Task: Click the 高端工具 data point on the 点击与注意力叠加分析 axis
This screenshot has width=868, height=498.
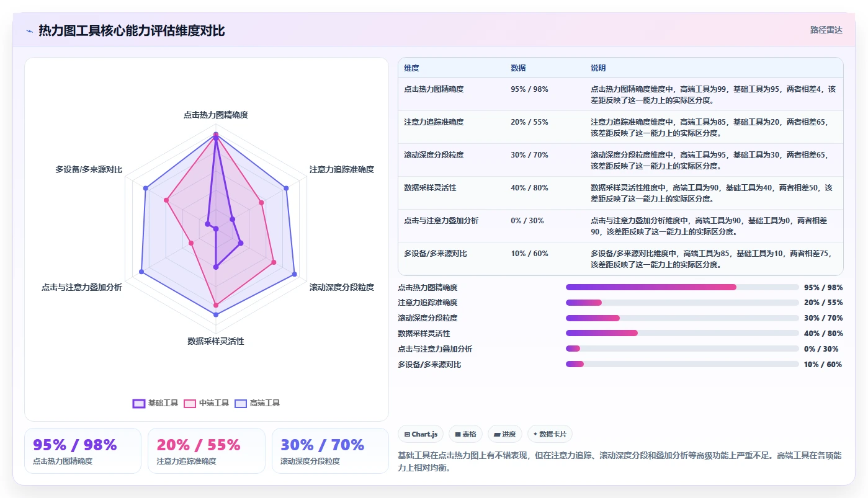Action: click(x=141, y=272)
